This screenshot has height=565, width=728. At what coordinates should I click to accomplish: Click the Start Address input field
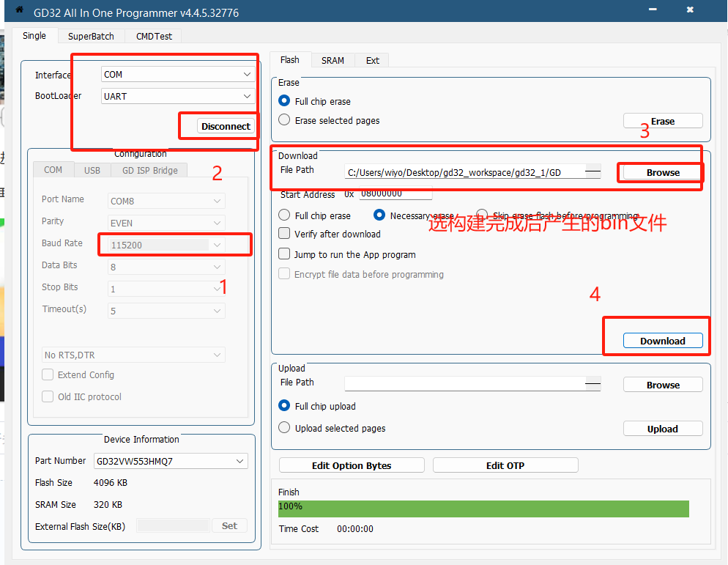tap(395, 193)
